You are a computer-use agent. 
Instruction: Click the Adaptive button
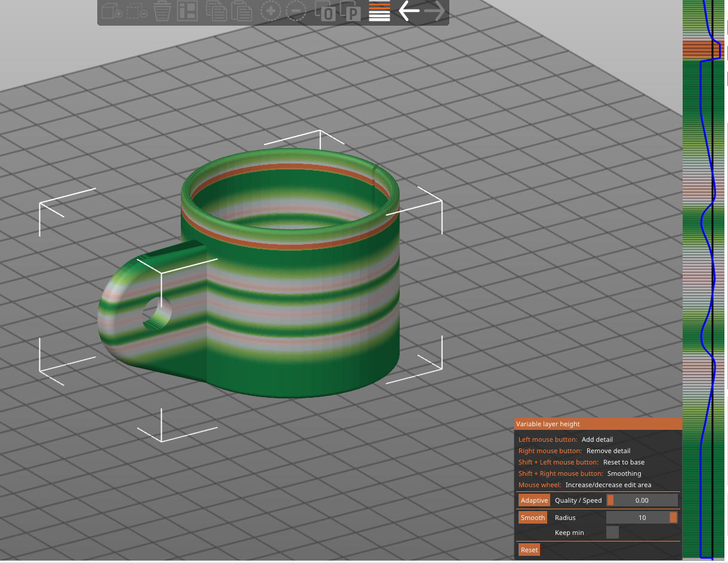pos(534,500)
